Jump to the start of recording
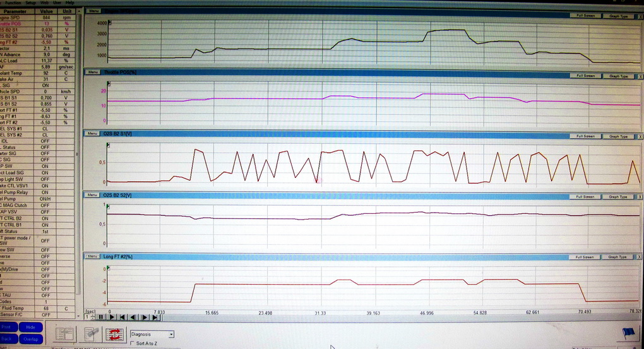 click(122, 317)
